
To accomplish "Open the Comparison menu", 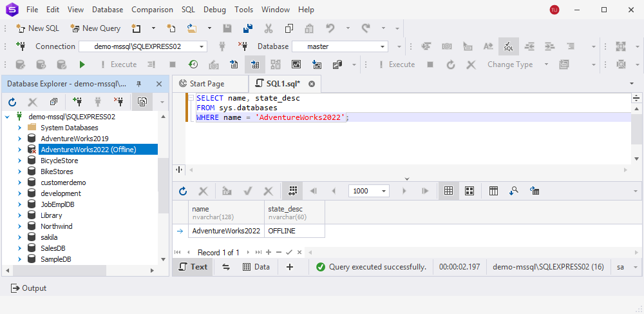I will click(152, 10).
